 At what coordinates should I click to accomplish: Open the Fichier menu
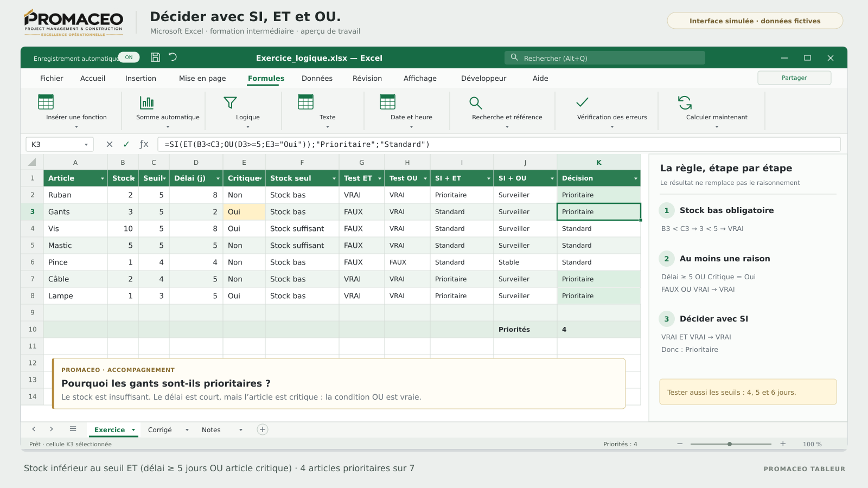52,79
